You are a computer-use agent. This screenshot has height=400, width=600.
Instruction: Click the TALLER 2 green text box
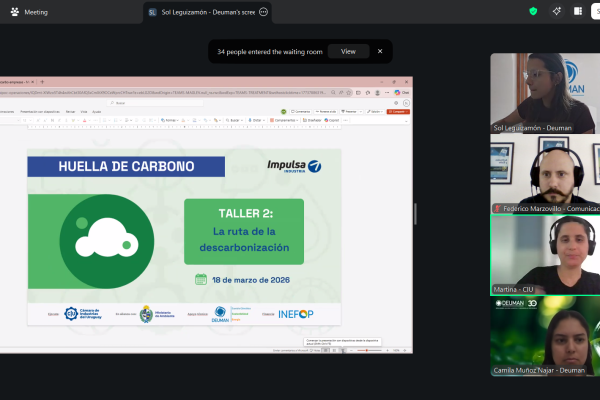[x=244, y=232]
